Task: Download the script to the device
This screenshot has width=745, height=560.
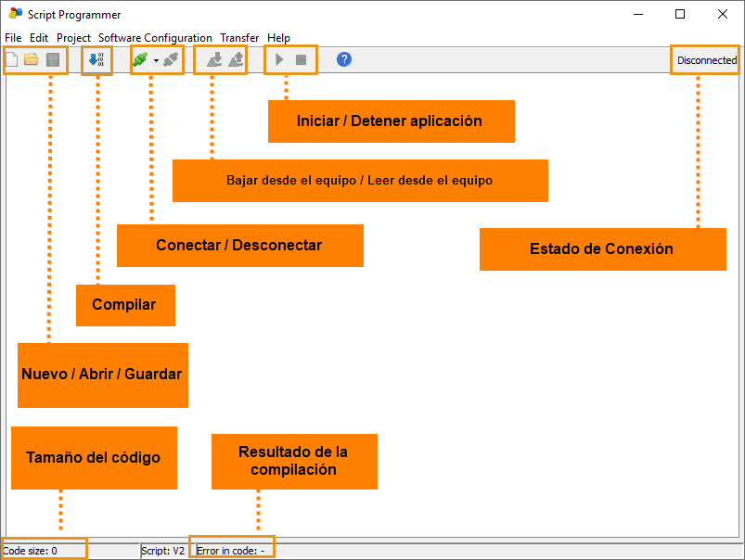Action: tap(213, 60)
